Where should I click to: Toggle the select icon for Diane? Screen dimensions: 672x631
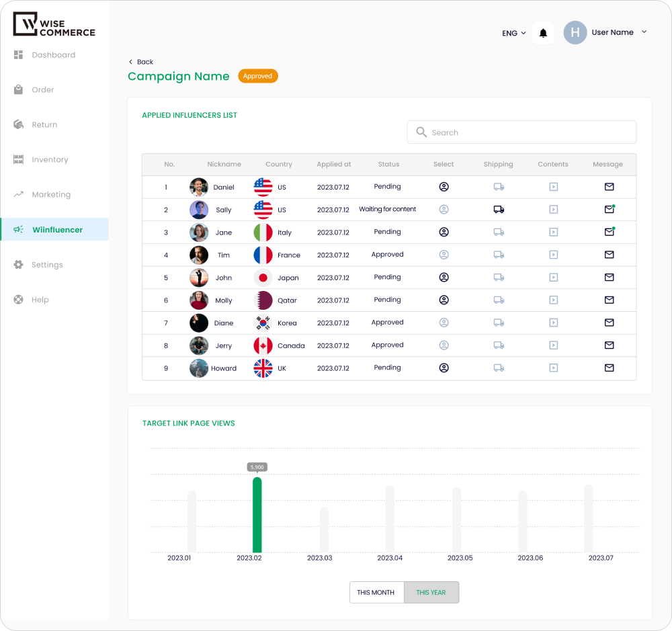pos(444,323)
